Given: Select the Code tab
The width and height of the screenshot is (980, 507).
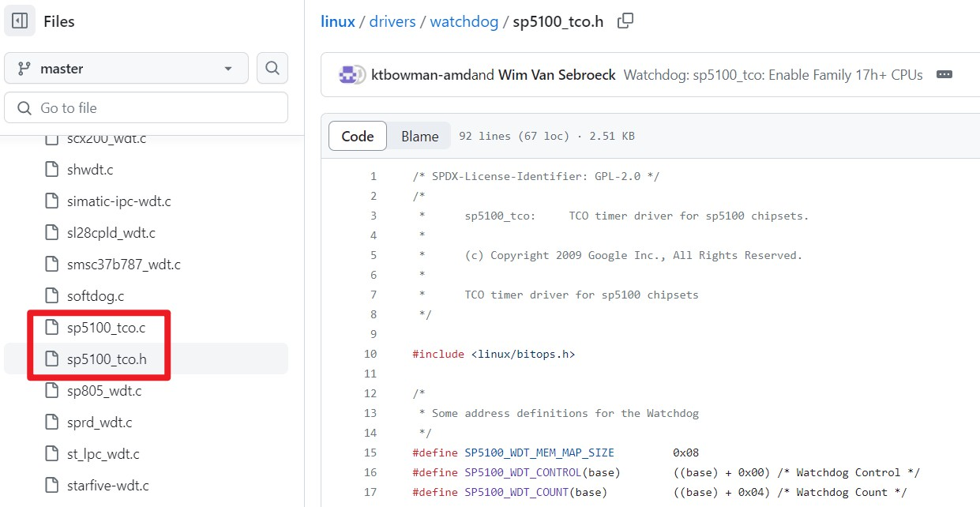Looking at the screenshot, I should [357, 136].
